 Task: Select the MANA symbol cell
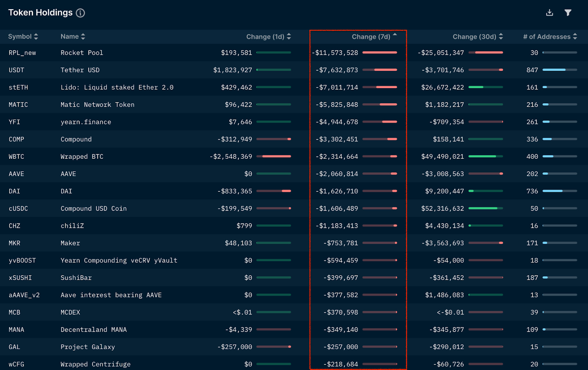point(17,330)
